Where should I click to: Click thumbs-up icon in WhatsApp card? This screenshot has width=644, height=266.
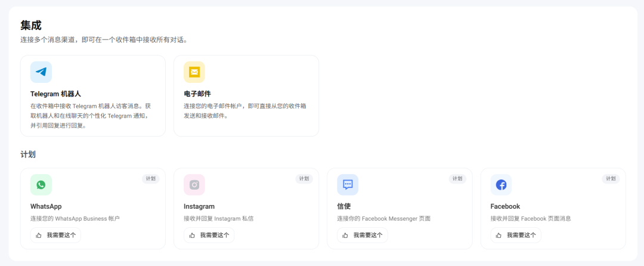click(39, 235)
